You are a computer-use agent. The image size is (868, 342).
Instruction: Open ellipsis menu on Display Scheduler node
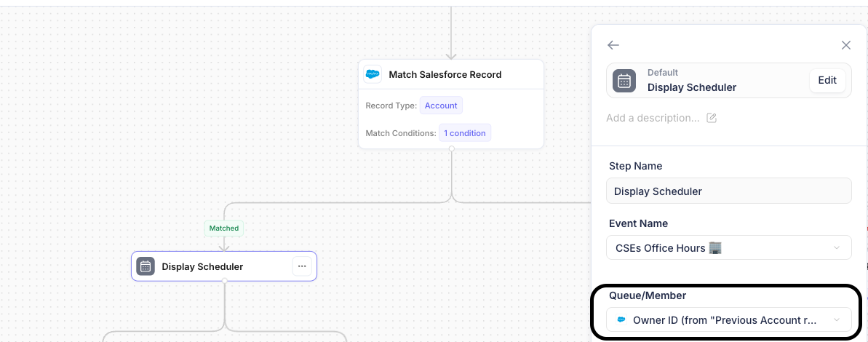tap(302, 266)
